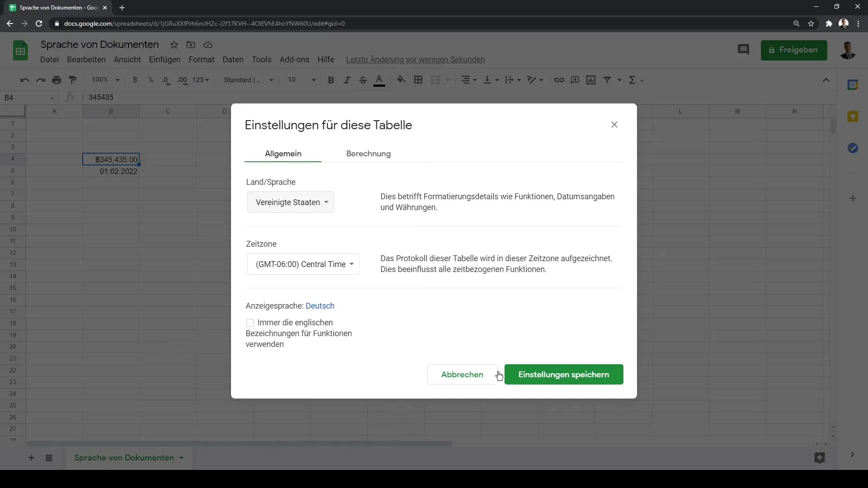This screenshot has height=488, width=868.
Task: Open the Central Time timezone dropdown
Action: pyautogui.click(x=303, y=264)
